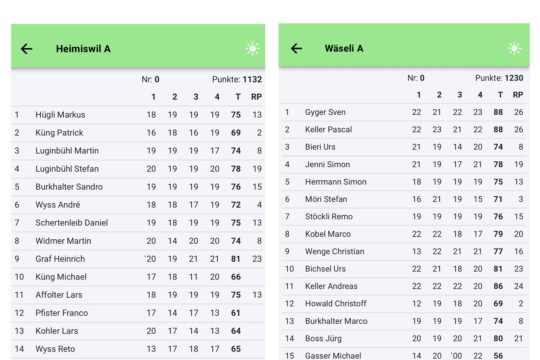Click Heimiswil A title text
Viewport: 540px width, 360px height.
coord(83,49)
